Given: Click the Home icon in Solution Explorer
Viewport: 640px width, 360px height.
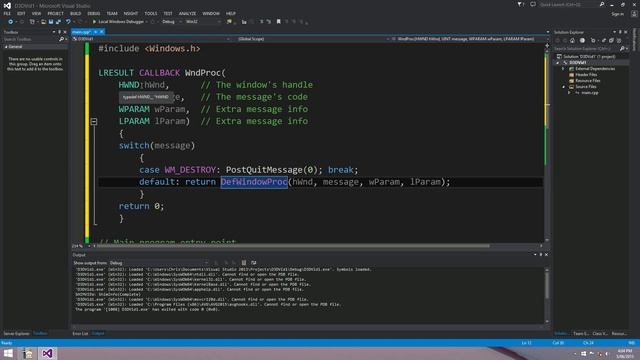Looking at the screenshot, I should point(572,40).
